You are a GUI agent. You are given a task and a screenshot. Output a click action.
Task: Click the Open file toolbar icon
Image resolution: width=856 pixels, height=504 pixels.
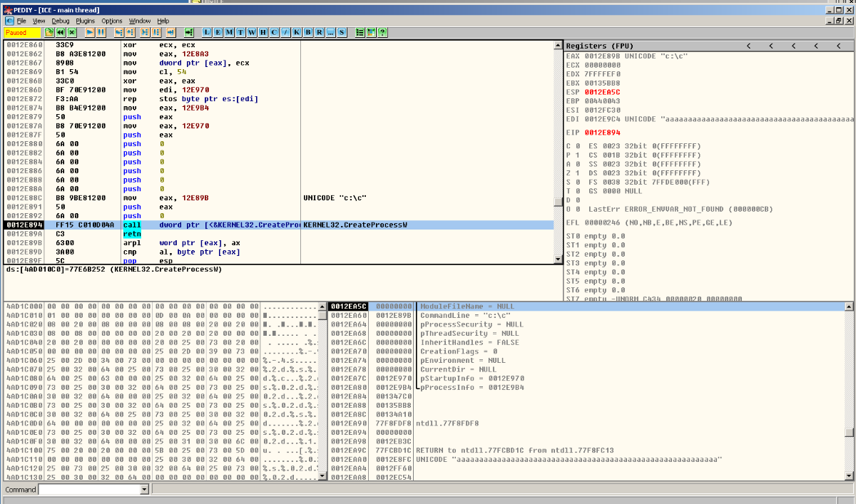click(49, 33)
